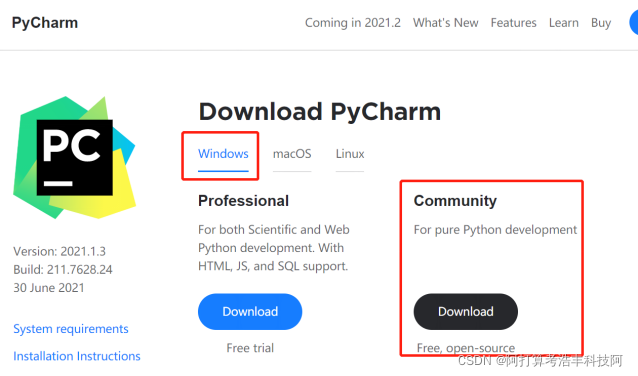Click the Free trial label
The width and height of the screenshot is (638, 376).
tap(250, 348)
